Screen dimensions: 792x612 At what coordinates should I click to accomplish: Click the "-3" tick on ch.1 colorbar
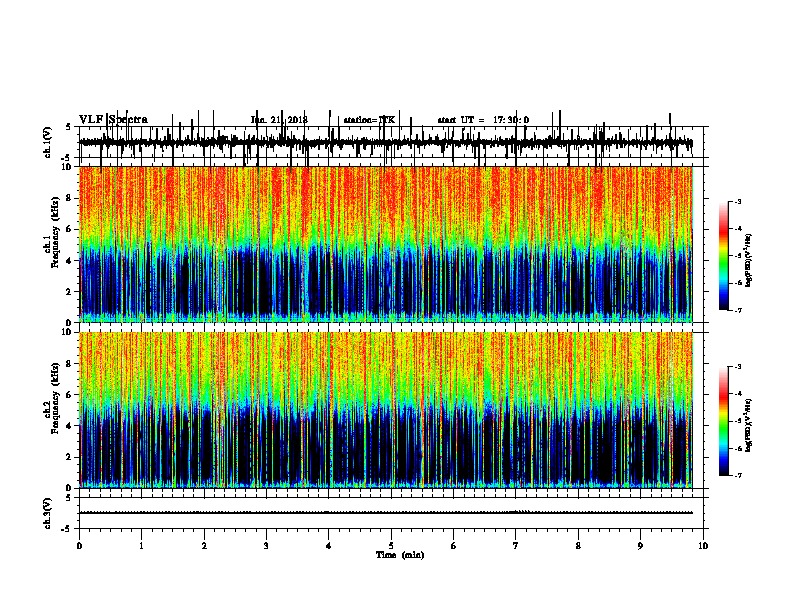coord(737,201)
